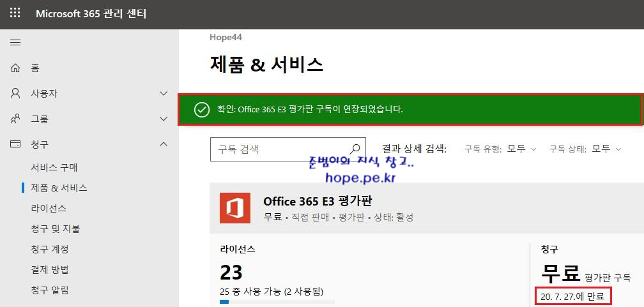Collapse navigation with the hamburger menu icon
This screenshot has height=307, width=644.
click(15, 43)
